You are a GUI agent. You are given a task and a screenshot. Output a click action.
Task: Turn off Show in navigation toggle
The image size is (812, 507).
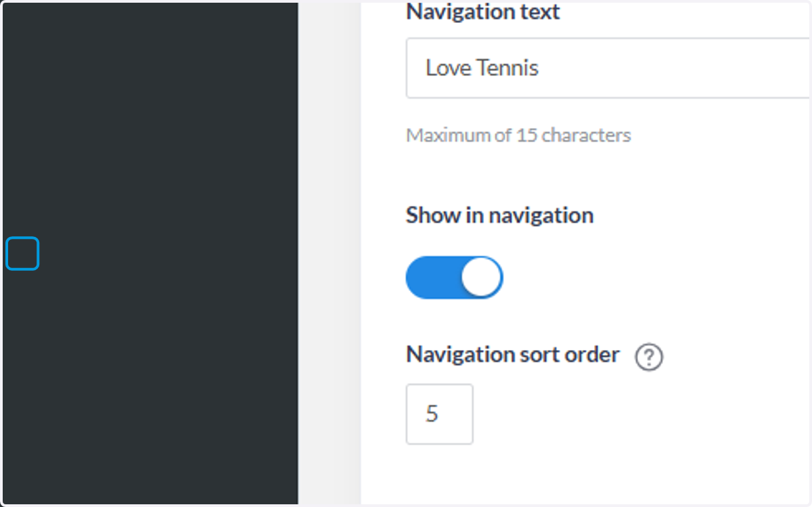[x=455, y=278]
